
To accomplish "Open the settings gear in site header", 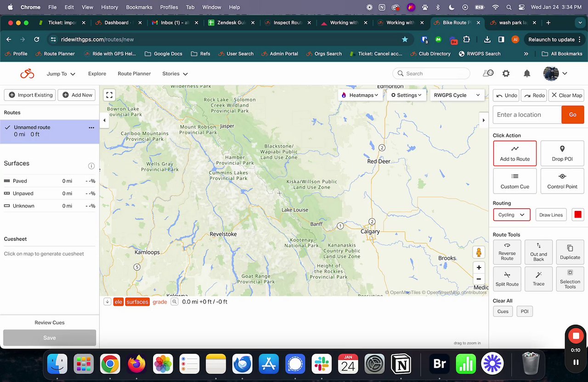I will pyautogui.click(x=506, y=74).
